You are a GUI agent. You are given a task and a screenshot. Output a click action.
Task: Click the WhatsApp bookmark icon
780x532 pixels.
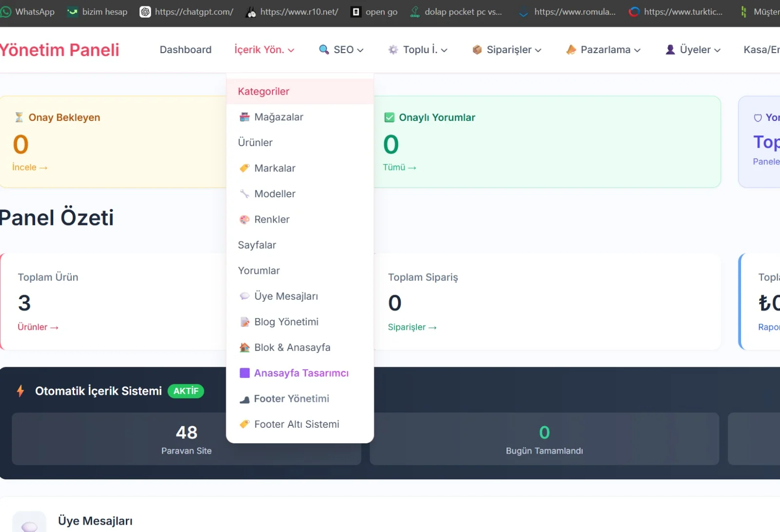5,12
